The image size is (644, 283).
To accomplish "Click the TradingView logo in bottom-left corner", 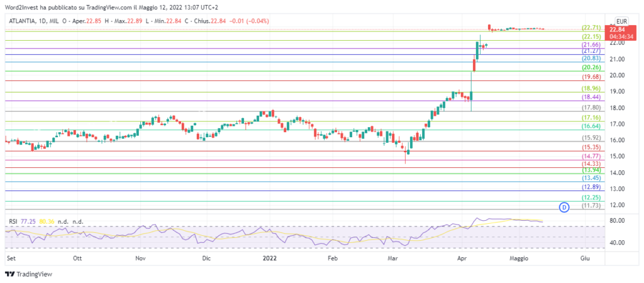I will click(x=29, y=274).
